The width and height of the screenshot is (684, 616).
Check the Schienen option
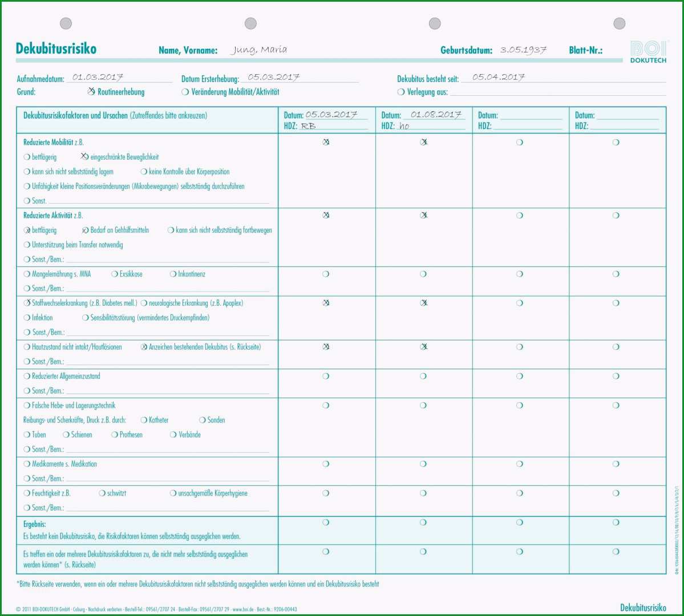click(66, 435)
